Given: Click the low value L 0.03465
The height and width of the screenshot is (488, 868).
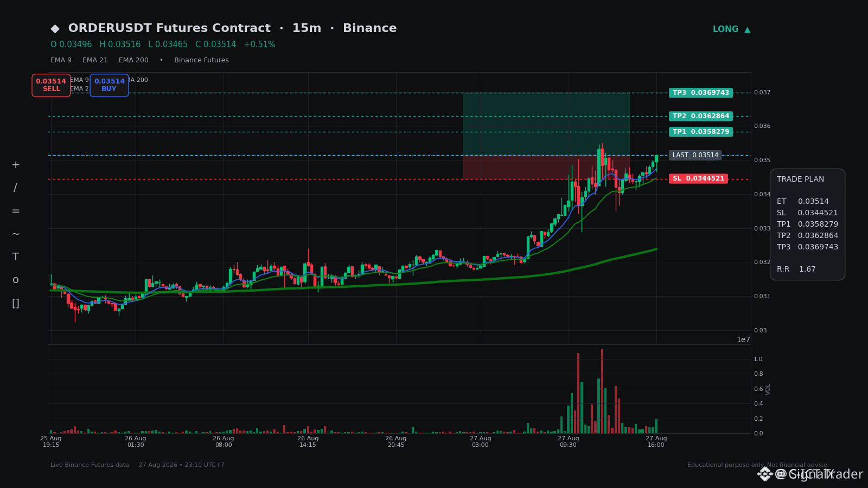Looking at the screenshot, I should [168, 44].
